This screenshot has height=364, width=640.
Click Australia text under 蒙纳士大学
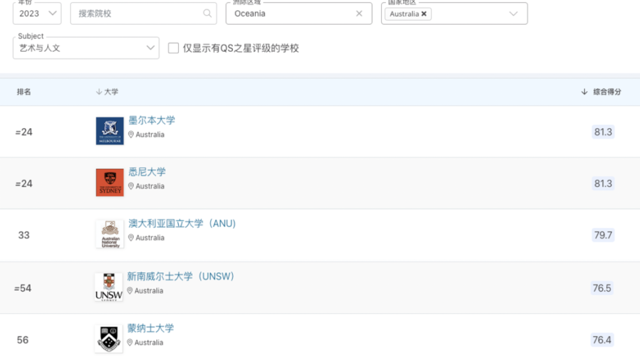tap(149, 342)
